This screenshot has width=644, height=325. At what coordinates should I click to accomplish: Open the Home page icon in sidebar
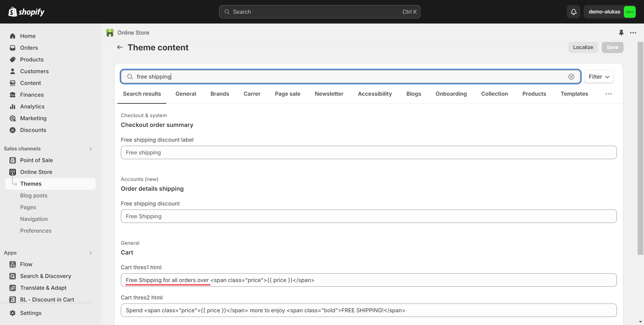click(13, 36)
